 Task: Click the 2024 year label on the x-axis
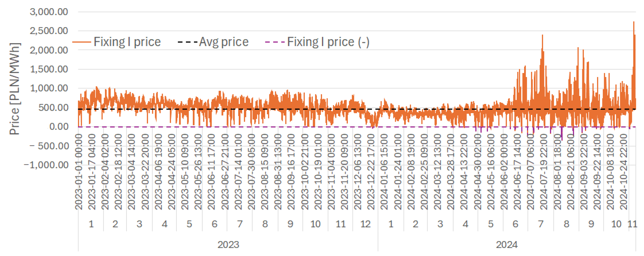(507, 245)
